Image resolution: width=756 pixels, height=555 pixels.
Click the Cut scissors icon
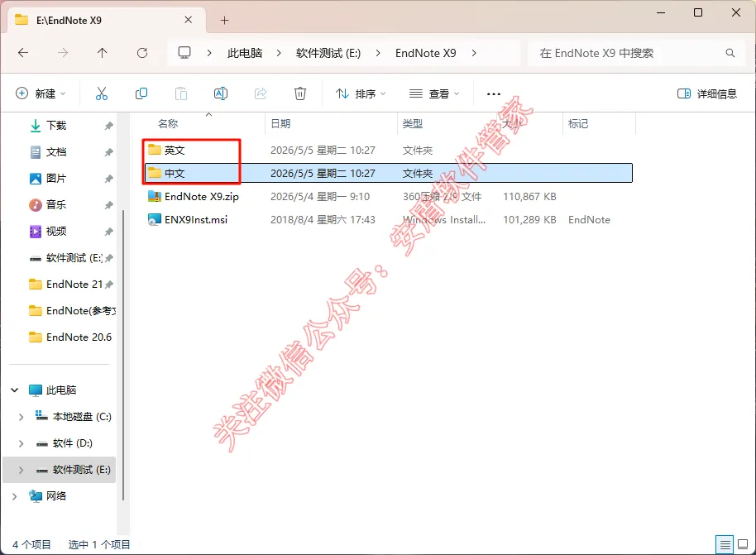[x=102, y=93]
